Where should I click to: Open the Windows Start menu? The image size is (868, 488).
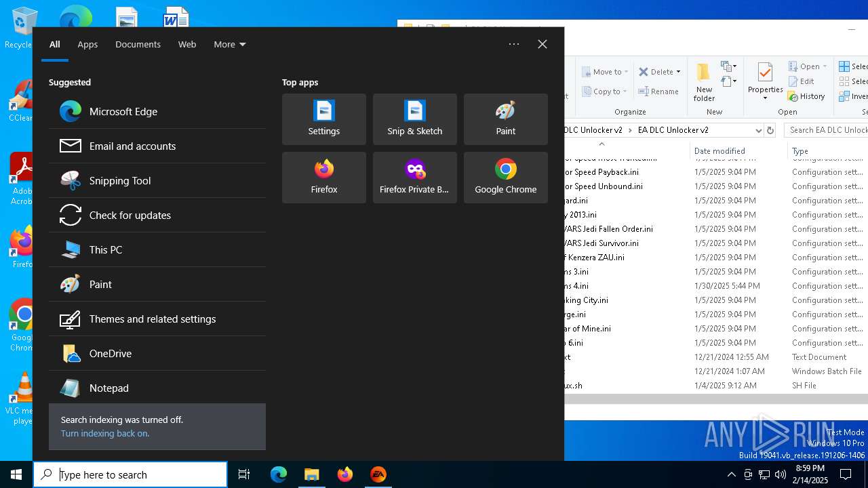click(x=16, y=474)
